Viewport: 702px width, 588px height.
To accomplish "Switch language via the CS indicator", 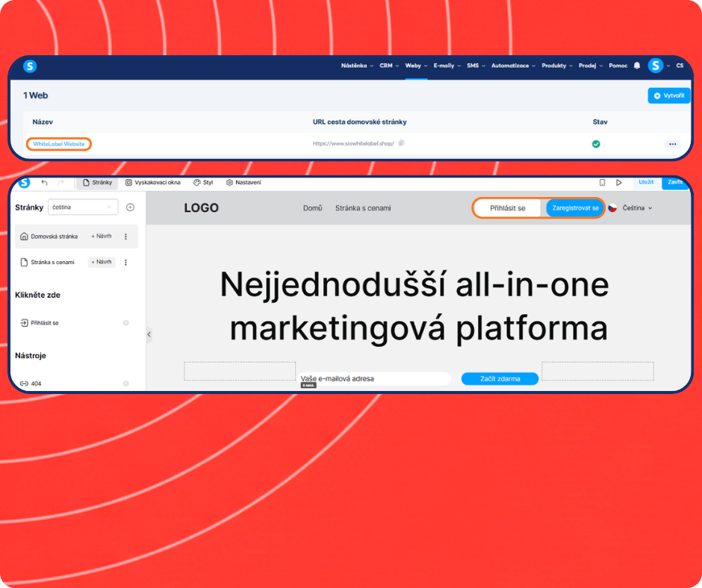I will [x=680, y=66].
